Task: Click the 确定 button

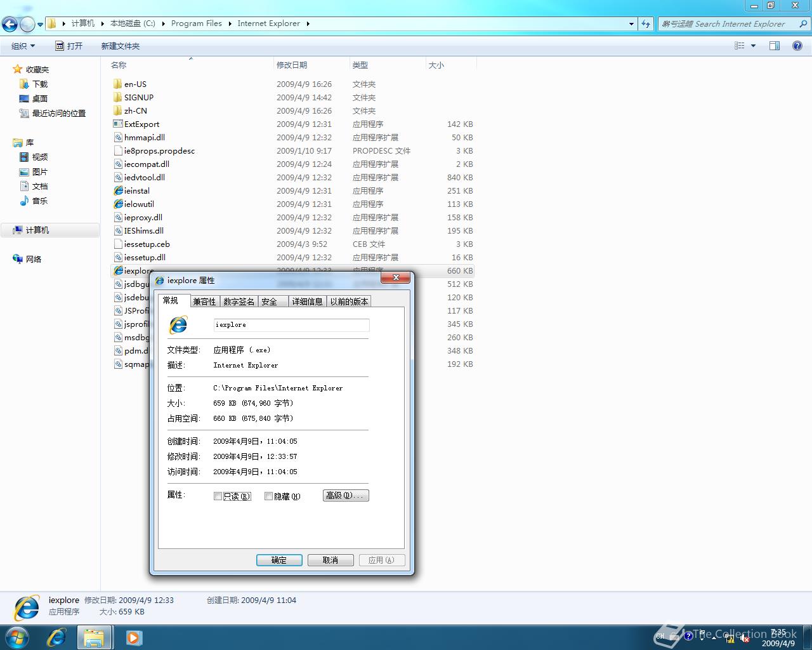Action: [279, 560]
